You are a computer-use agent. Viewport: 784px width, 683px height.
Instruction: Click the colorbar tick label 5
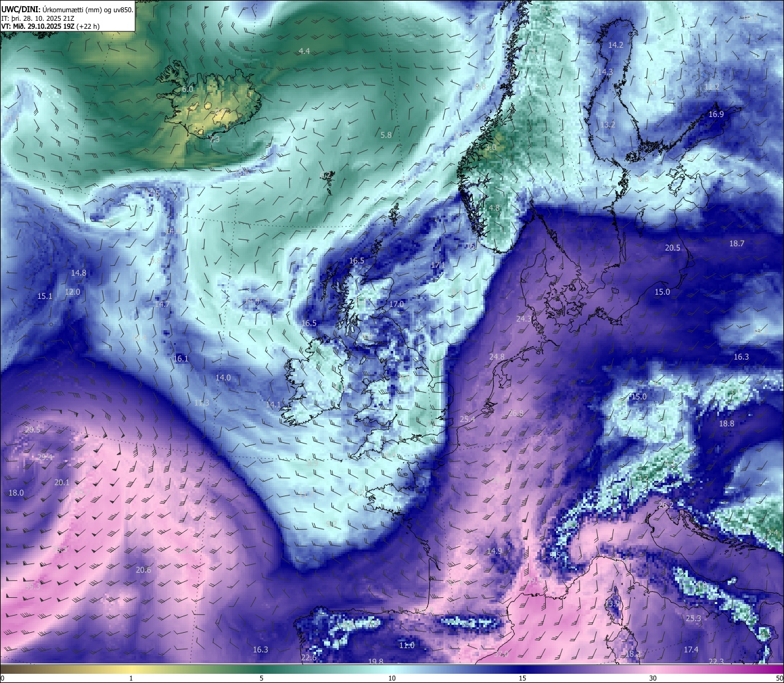[262, 678]
